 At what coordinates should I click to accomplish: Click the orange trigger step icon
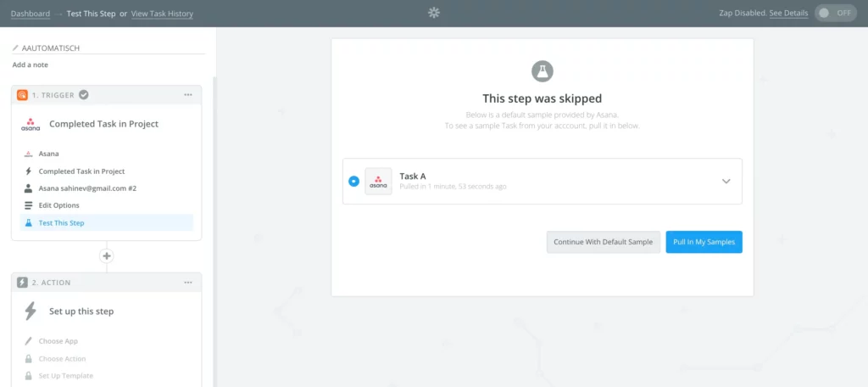pos(22,95)
